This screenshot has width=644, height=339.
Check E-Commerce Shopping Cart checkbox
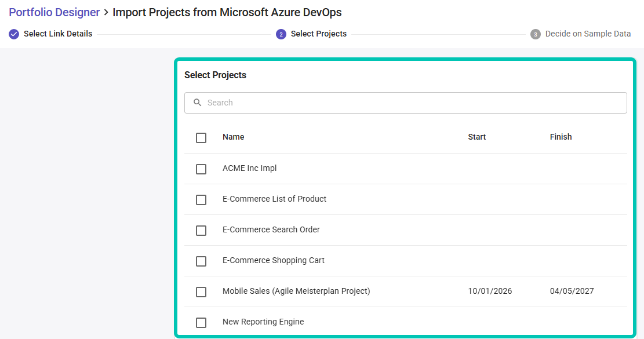tap(201, 261)
